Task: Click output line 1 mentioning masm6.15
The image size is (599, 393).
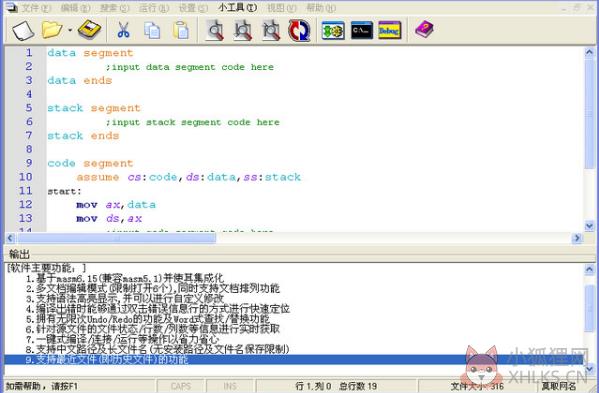Action: 125,278
